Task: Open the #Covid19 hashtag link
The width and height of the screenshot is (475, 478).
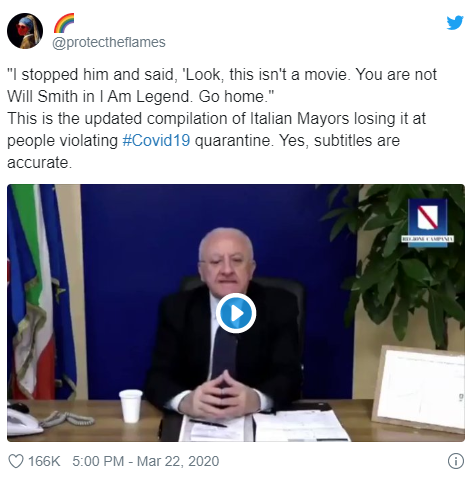Action: point(156,140)
